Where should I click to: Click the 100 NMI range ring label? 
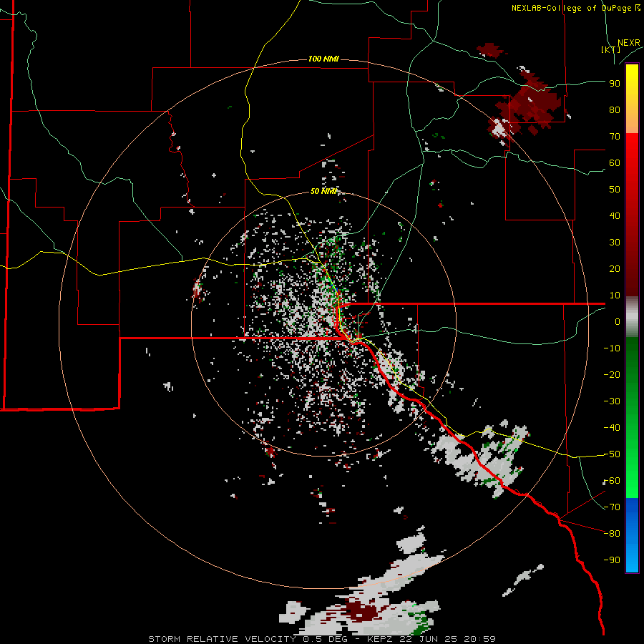click(323, 59)
